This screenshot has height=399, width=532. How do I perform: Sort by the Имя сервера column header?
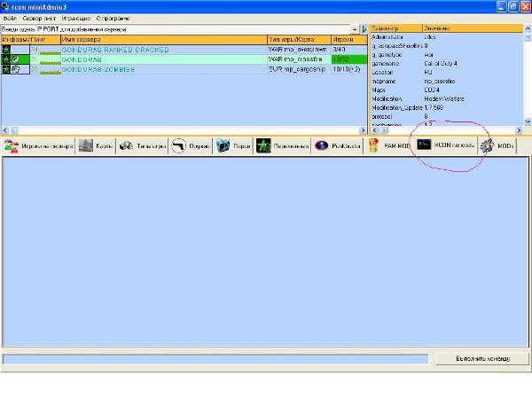[x=164, y=40]
